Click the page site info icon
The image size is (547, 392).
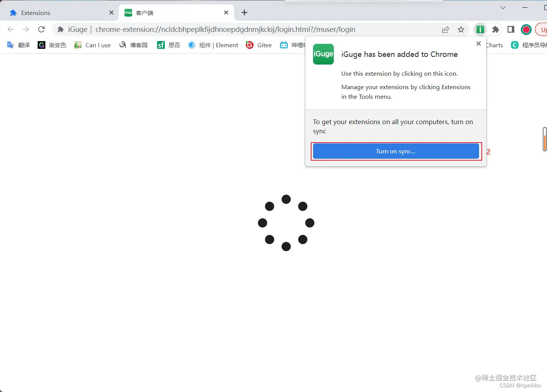point(61,29)
